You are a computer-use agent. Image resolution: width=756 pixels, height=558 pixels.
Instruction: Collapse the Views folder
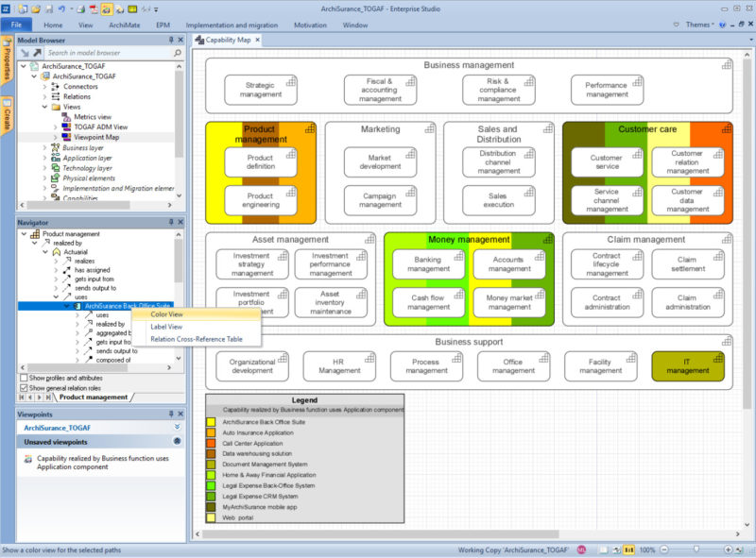44,107
